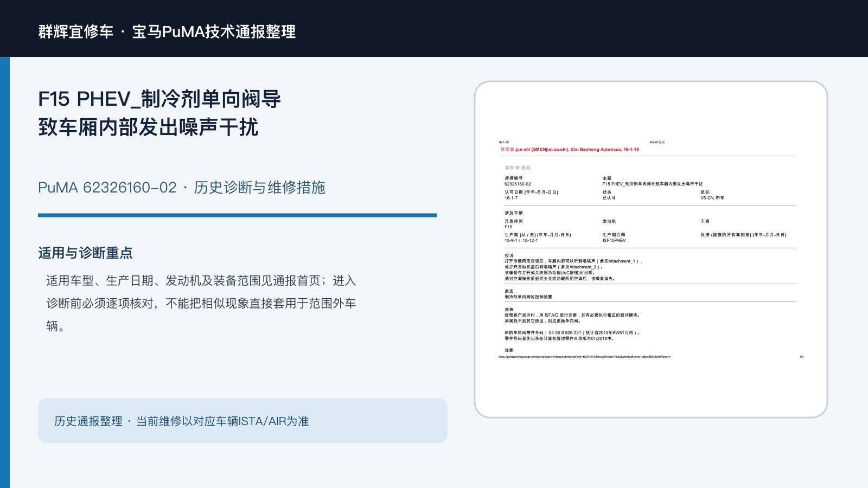Click the blue vertical accent bar on left edge
The width and height of the screenshot is (868, 488).
5,272
